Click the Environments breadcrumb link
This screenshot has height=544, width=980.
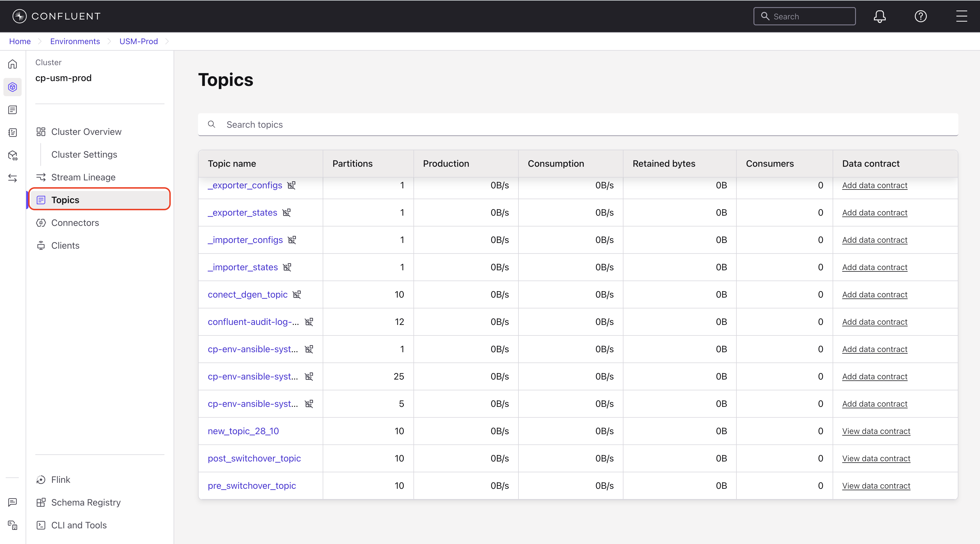click(x=75, y=42)
